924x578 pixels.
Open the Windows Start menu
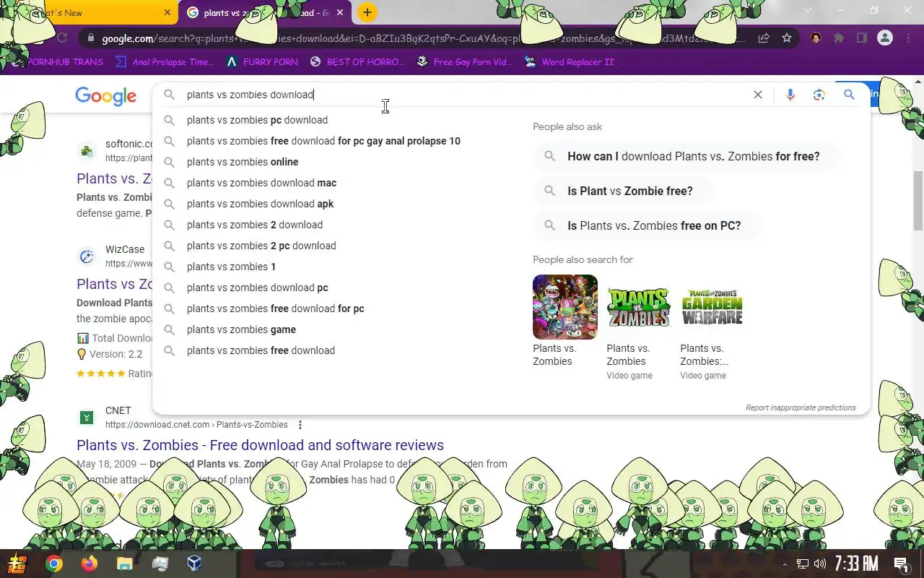click(17, 564)
